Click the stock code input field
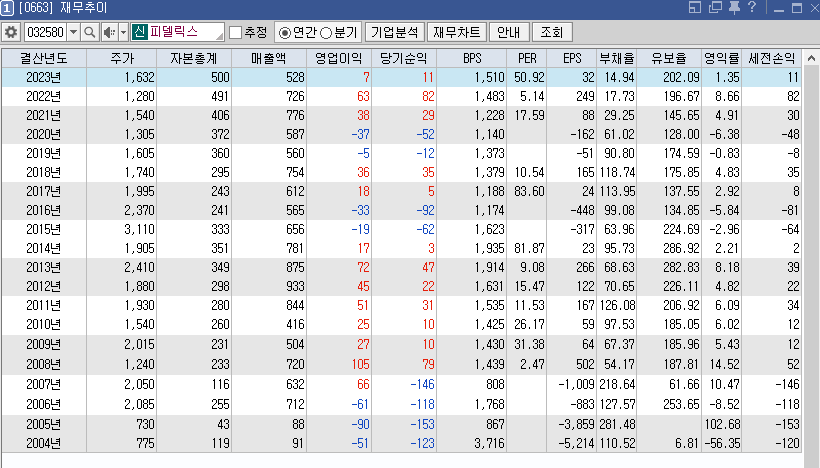Screen dimensions: 820x468 point(45,32)
